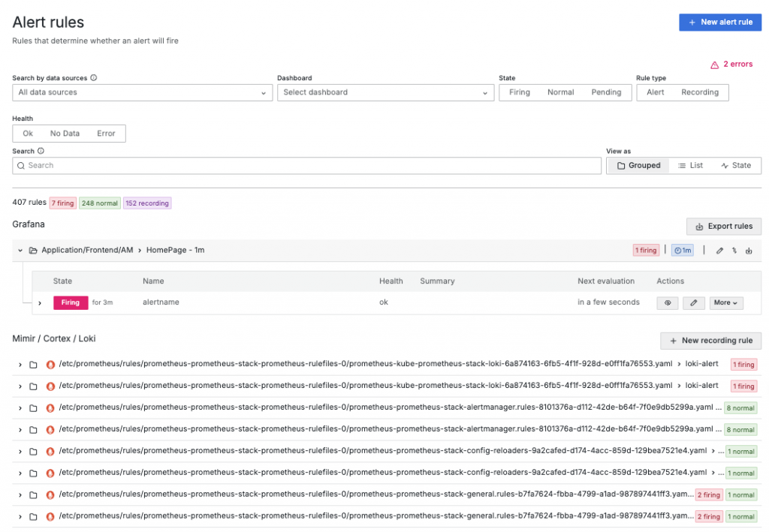769x532 pixels.
Task: Click 1 firing badge in HomePage group header
Action: coord(646,251)
